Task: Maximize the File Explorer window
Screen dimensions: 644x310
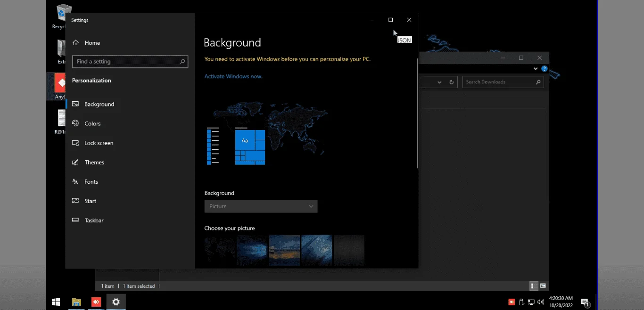Action: pyautogui.click(x=521, y=58)
